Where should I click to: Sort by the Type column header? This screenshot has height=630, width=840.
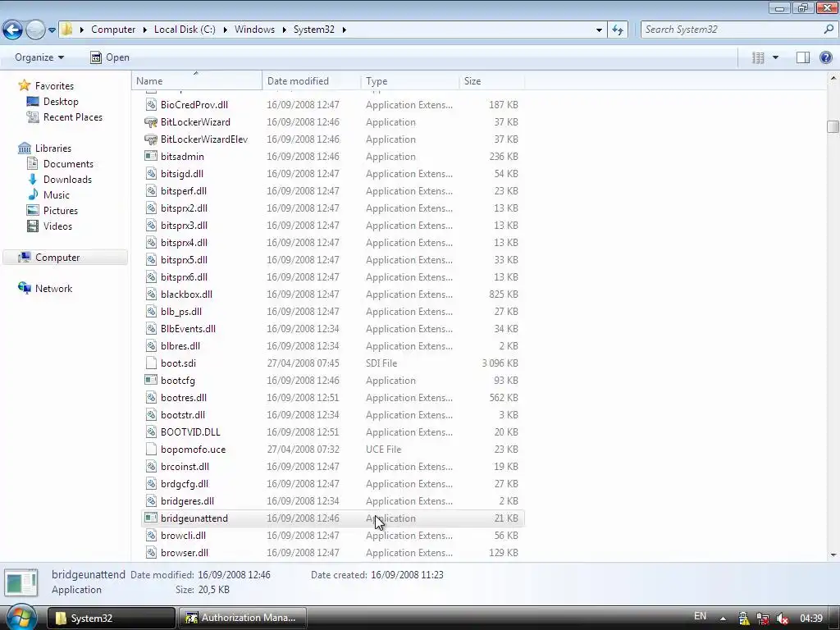(410, 81)
